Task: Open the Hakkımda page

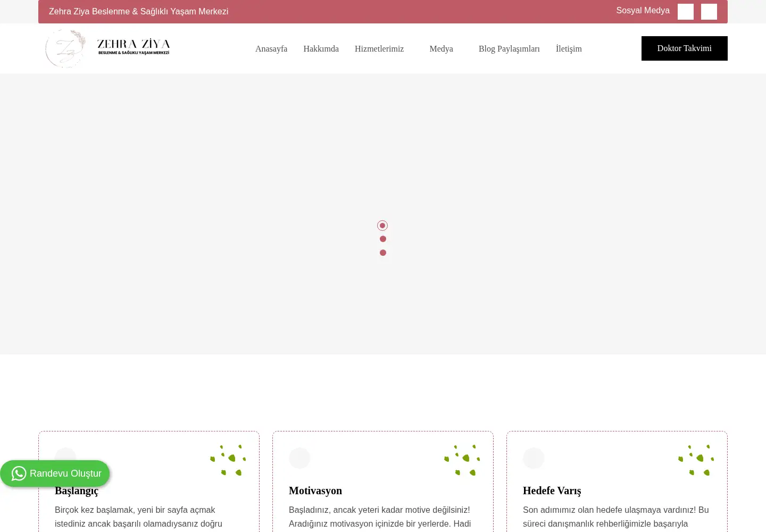Action: pyautogui.click(x=321, y=48)
